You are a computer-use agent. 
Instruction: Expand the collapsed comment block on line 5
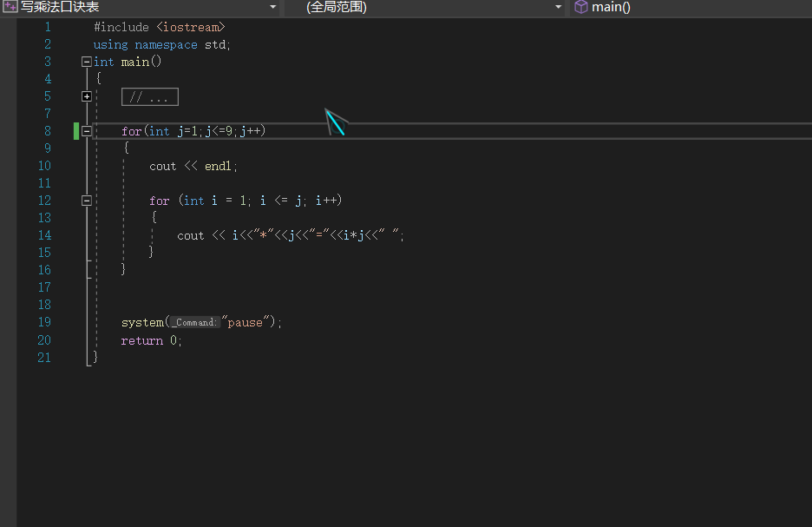tap(87, 96)
